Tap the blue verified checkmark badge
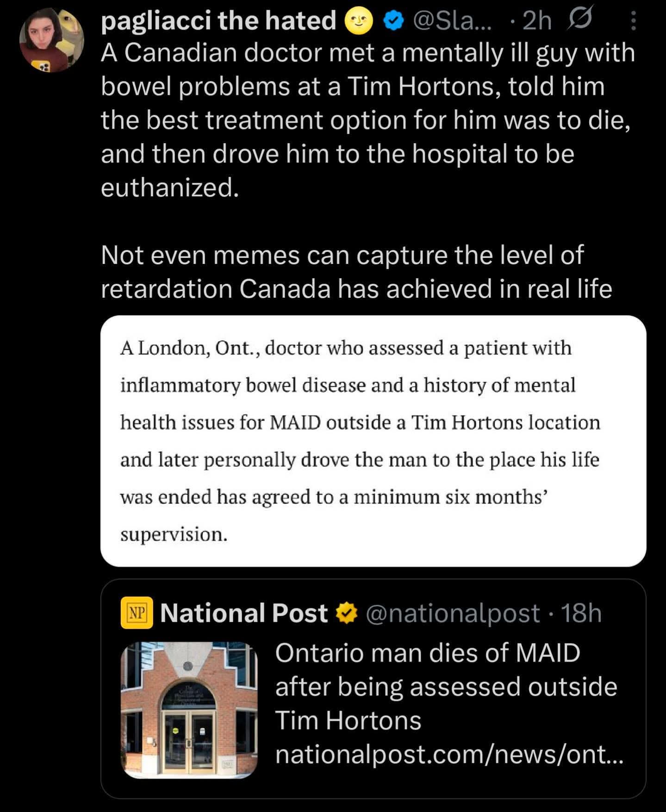 point(393,21)
